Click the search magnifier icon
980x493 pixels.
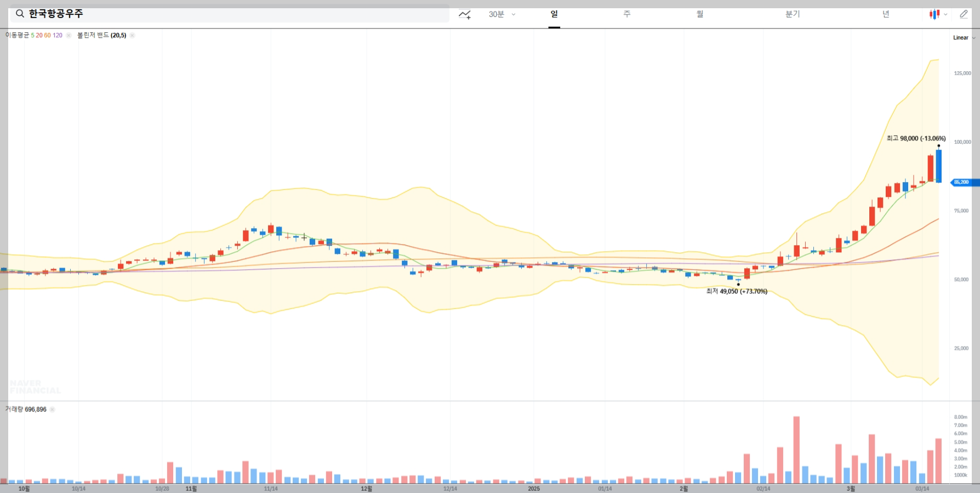click(20, 14)
